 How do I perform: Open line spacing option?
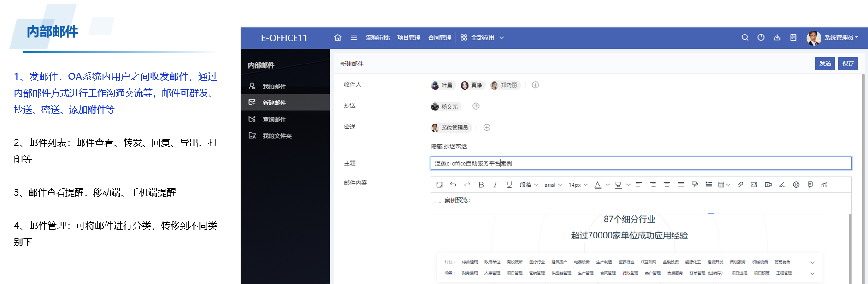tap(709, 185)
